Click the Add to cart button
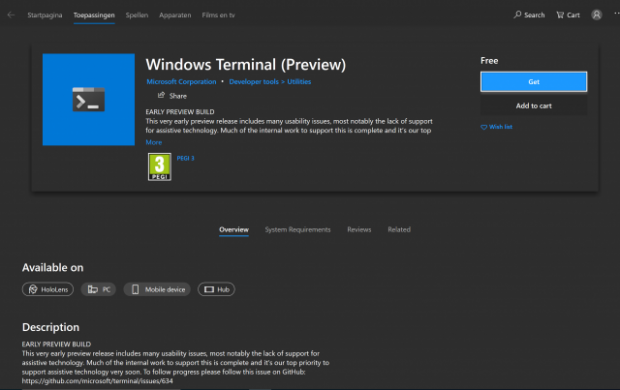 [x=534, y=106]
